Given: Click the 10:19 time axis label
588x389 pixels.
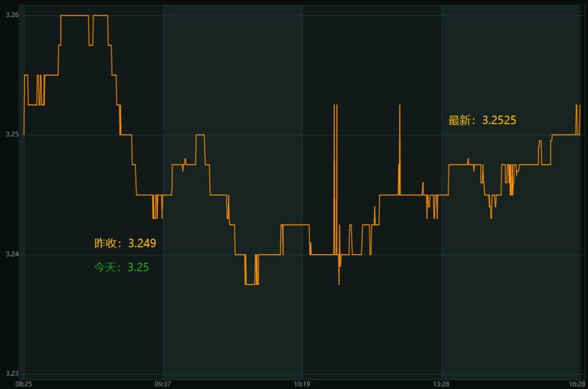Looking at the screenshot, I should click(302, 384).
